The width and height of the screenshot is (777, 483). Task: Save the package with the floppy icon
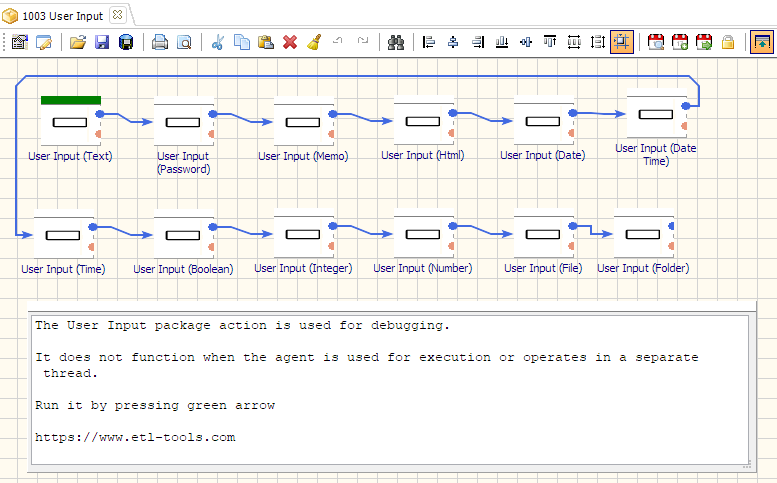102,42
